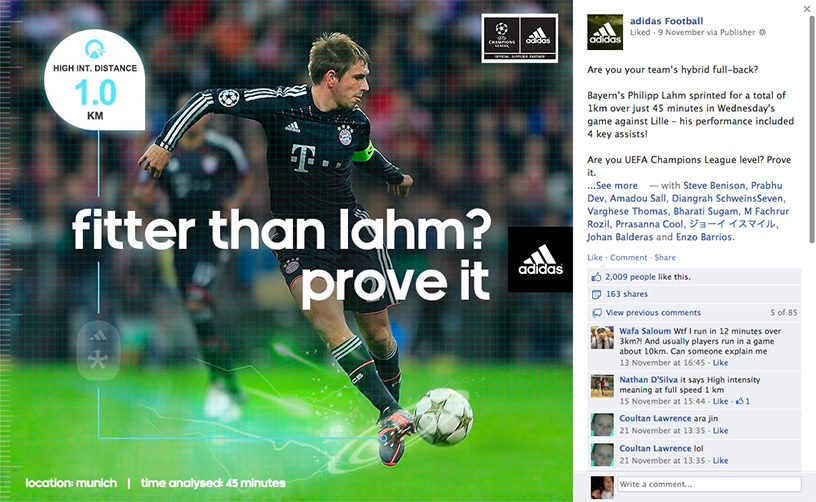Viewport: 816px width, 502px height.
Task: Click the thumbs-up count on Nathan's comment
Action: pyautogui.click(x=743, y=401)
